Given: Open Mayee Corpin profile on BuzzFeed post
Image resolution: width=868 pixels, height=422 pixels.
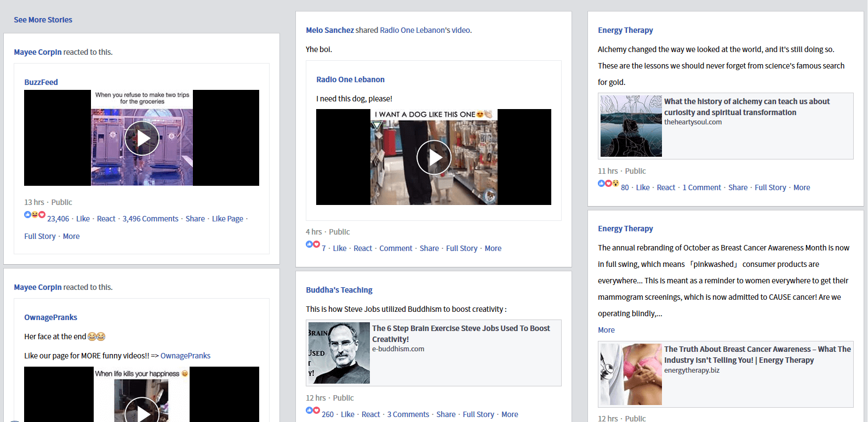Looking at the screenshot, I should point(38,52).
